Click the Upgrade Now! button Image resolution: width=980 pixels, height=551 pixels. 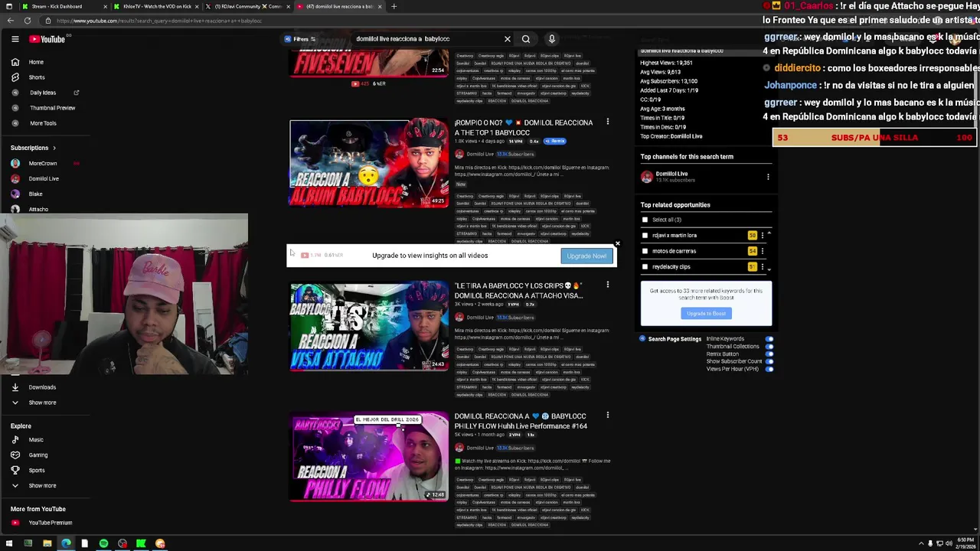(x=586, y=256)
